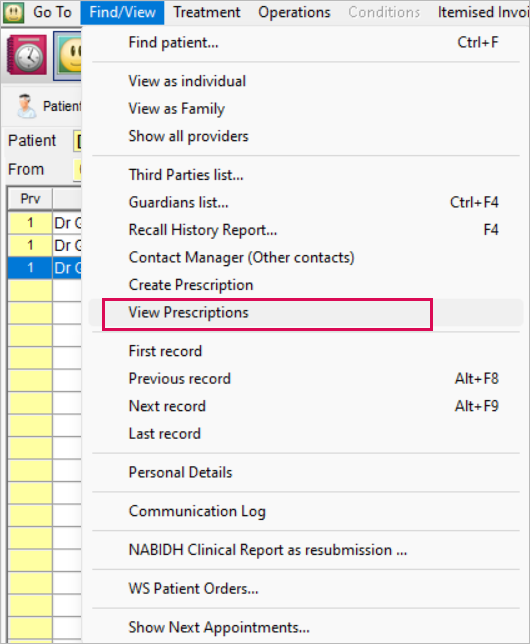Open the Treatment menu
Screen dimensions: 530x644
pyautogui.click(x=207, y=12)
